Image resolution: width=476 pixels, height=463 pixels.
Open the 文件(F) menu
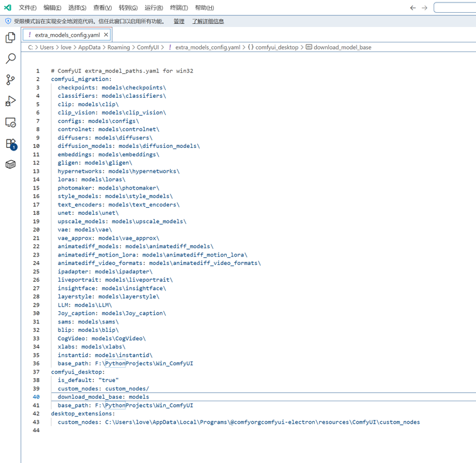pyautogui.click(x=28, y=8)
